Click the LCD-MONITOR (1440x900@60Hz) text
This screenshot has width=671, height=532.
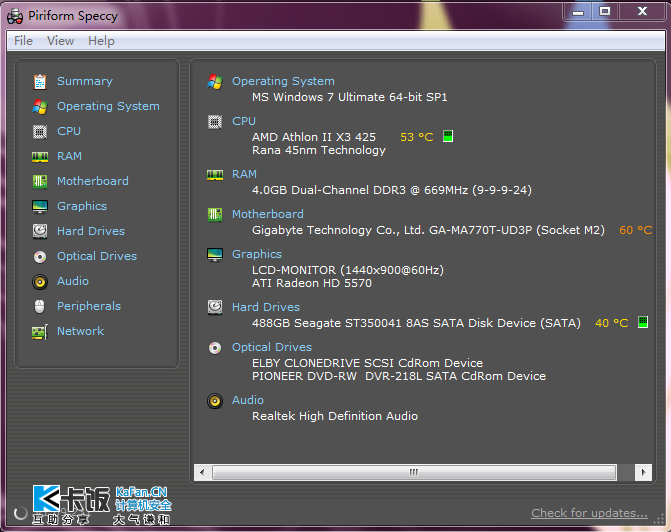click(348, 270)
